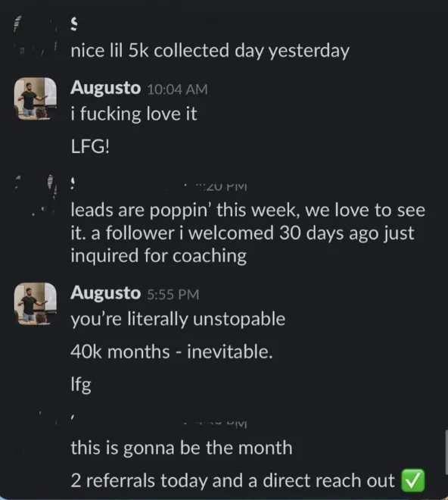Click the obscured timestamp above 'this is gonna be'
448x500 pixels.
pos(220,423)
